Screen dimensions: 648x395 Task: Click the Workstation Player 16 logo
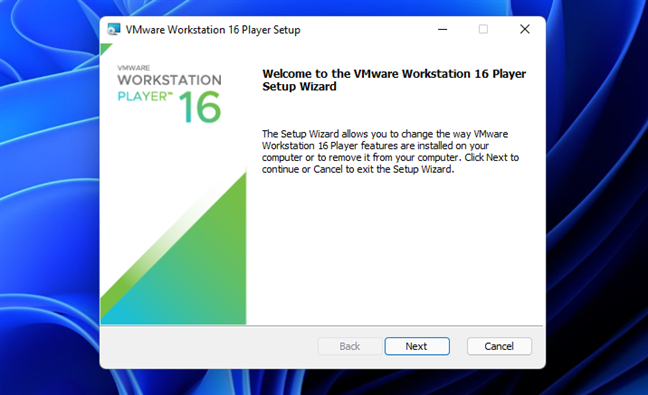click(x=169, y=94)
